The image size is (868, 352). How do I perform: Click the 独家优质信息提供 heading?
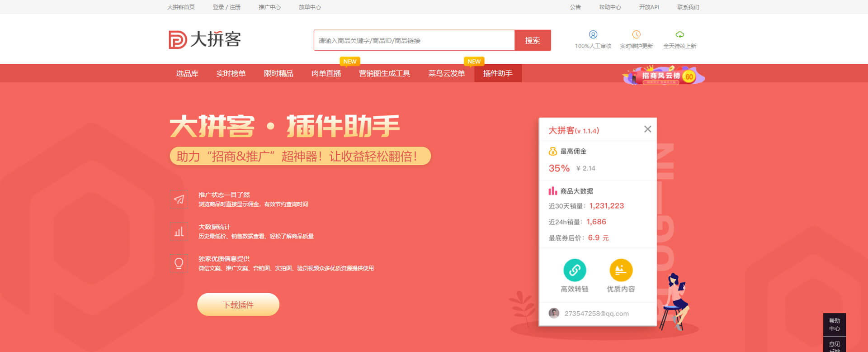[x=224, y=259]
